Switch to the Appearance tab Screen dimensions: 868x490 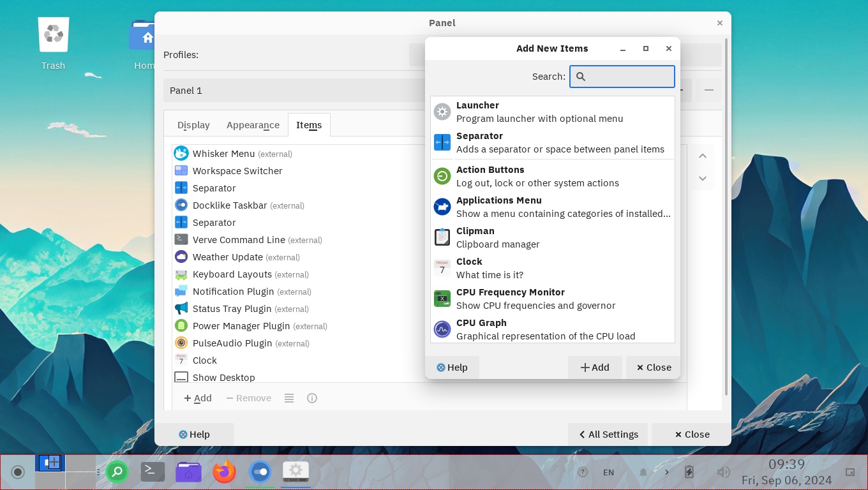click(x=253, y=124)
